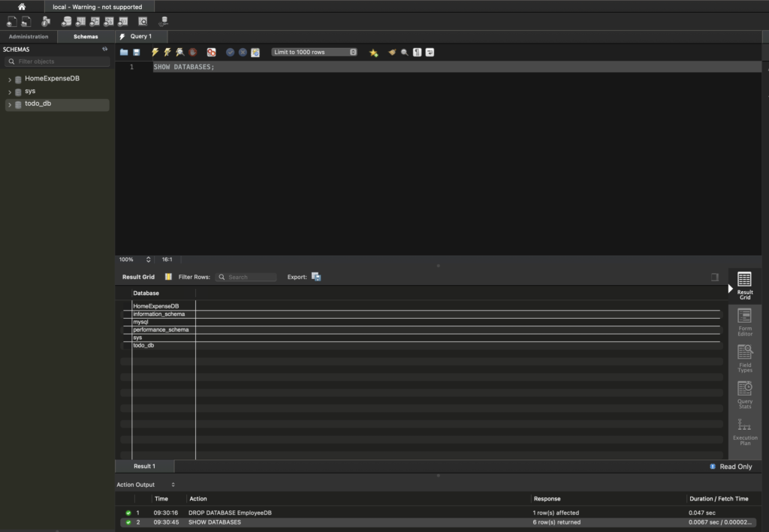The width and height of the screenshot is (769, 532).
Task: Open the Form Editor panel
Action: tap(744, 323)
